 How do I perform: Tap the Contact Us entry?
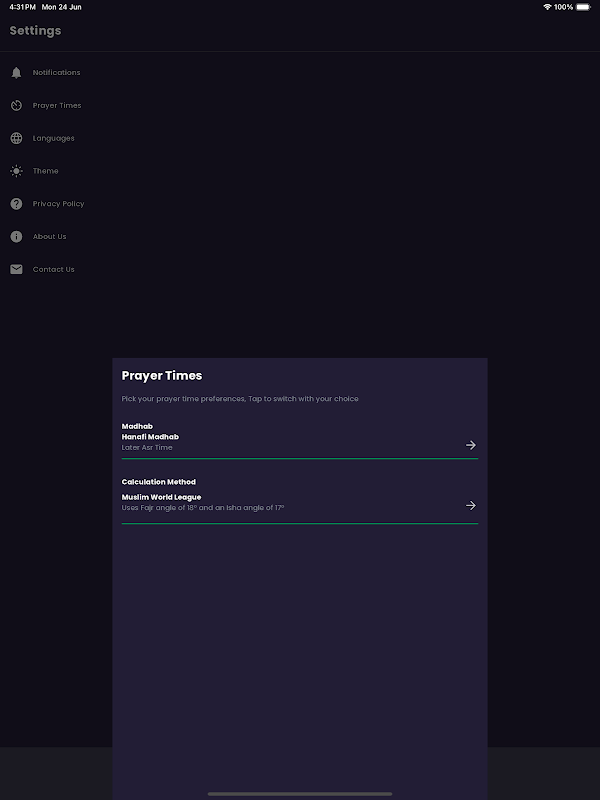point(53,269)
